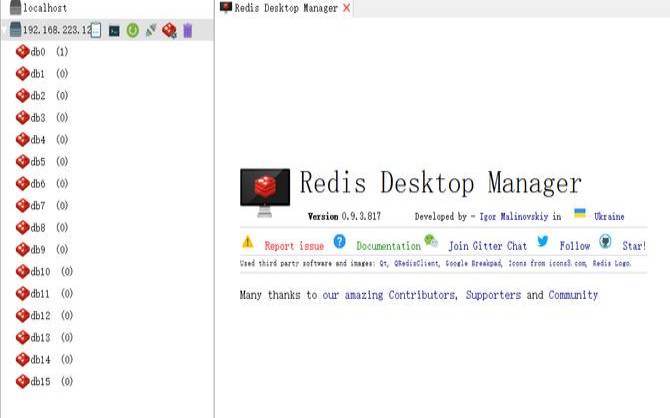The height and width of the screenshot is (418, 670).
Task: Click the Report issue link
Action: pos(294,246)
